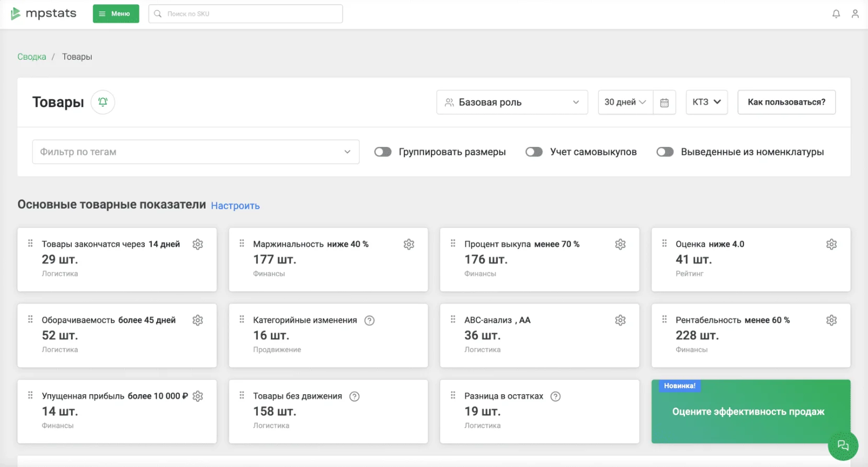Click drag handle on ABC-анализ card
The height and width of the screenshot is (467, 868).
(453, 320)
